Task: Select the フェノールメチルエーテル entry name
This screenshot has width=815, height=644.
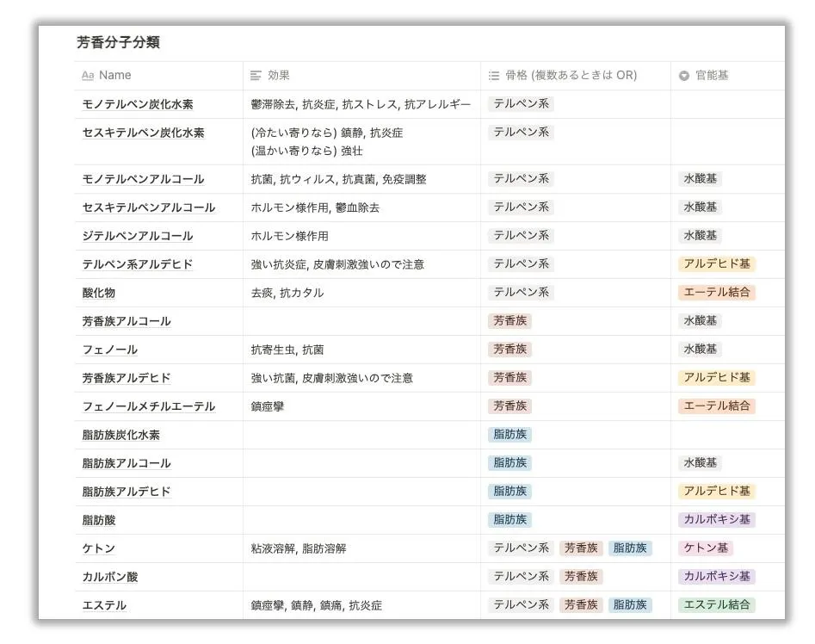Action: 148,406
